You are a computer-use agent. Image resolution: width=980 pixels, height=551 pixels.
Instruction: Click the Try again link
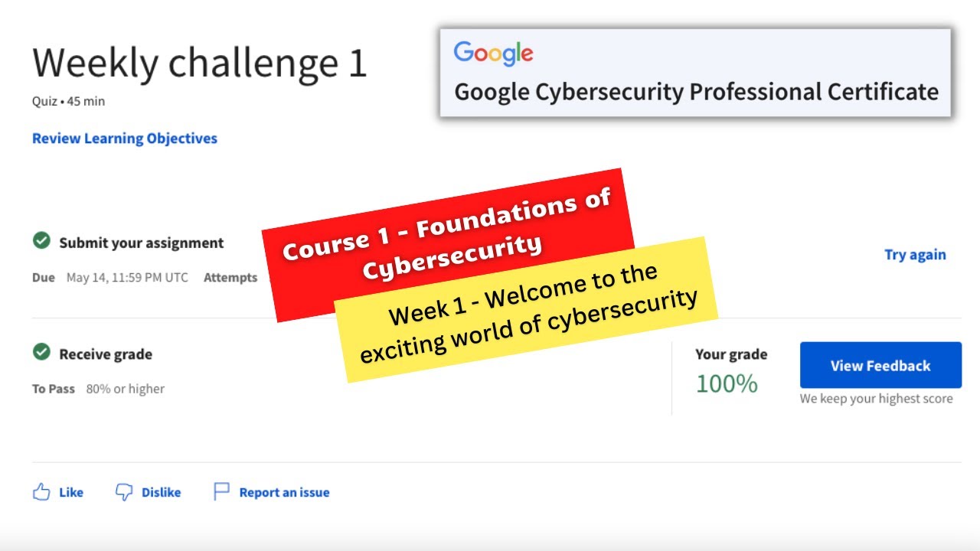(915, 255)
